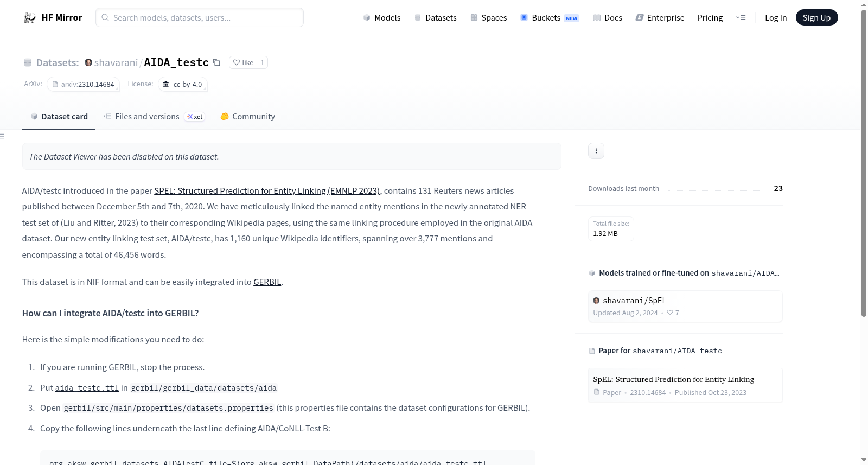Go to the Enterprise page
This screenshot has width=868, height=465.
pyautogui.click(x=660, y=18)
